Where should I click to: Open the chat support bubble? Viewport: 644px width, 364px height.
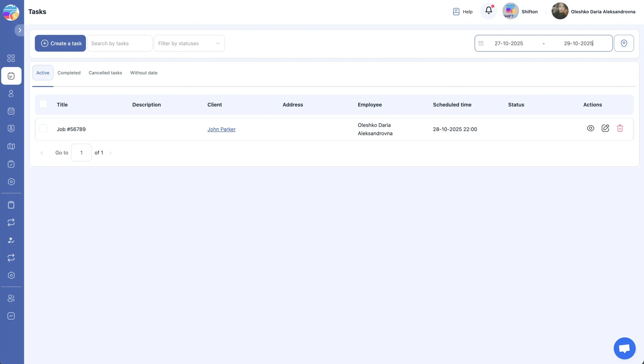[624, 348]
